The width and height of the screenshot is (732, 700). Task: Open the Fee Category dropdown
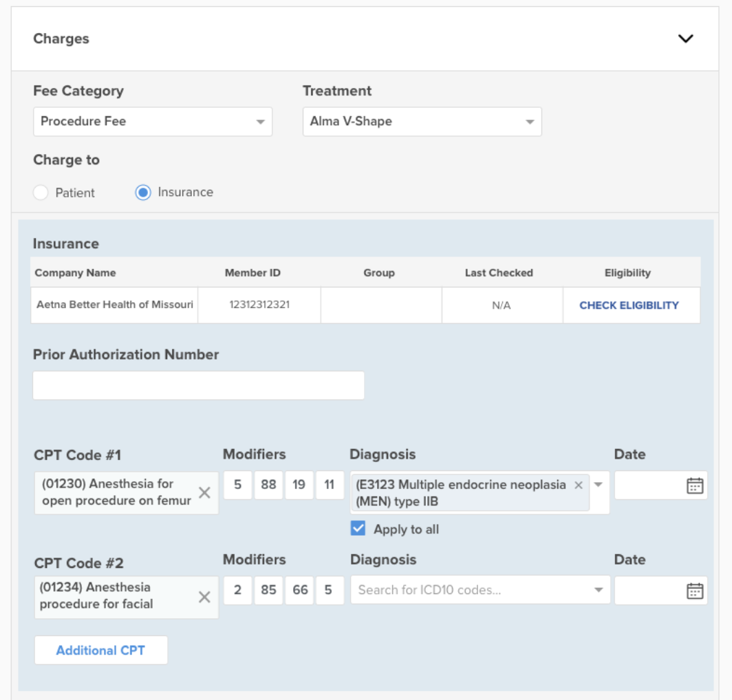[153, 122]
